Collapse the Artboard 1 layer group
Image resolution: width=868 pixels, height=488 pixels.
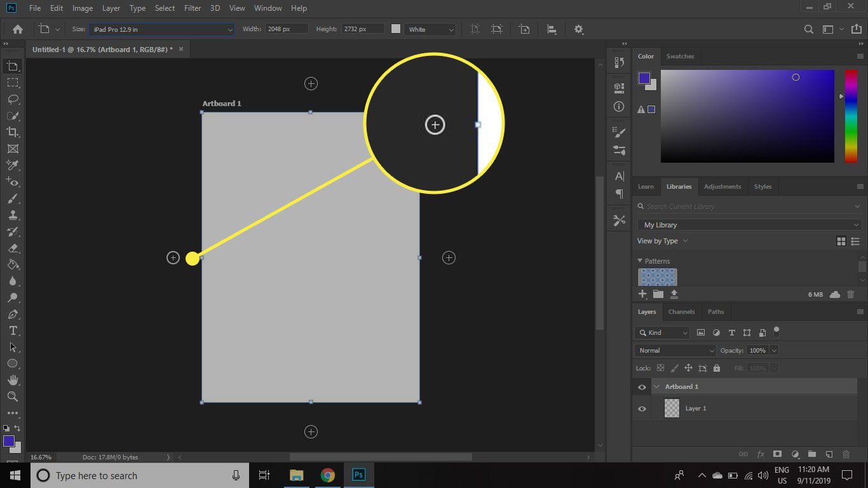(656, 386)
